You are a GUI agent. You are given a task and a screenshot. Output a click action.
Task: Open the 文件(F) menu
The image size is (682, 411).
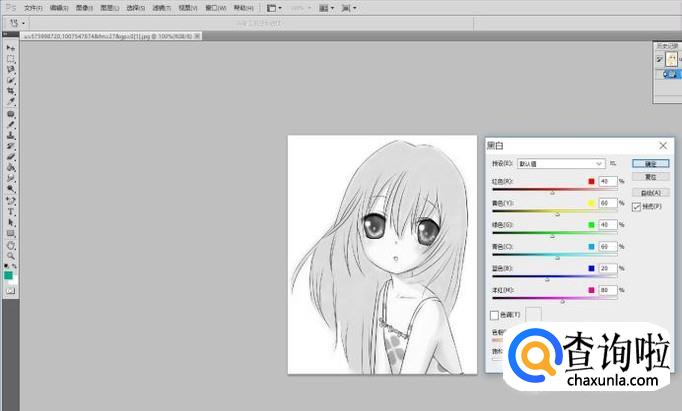33,7
